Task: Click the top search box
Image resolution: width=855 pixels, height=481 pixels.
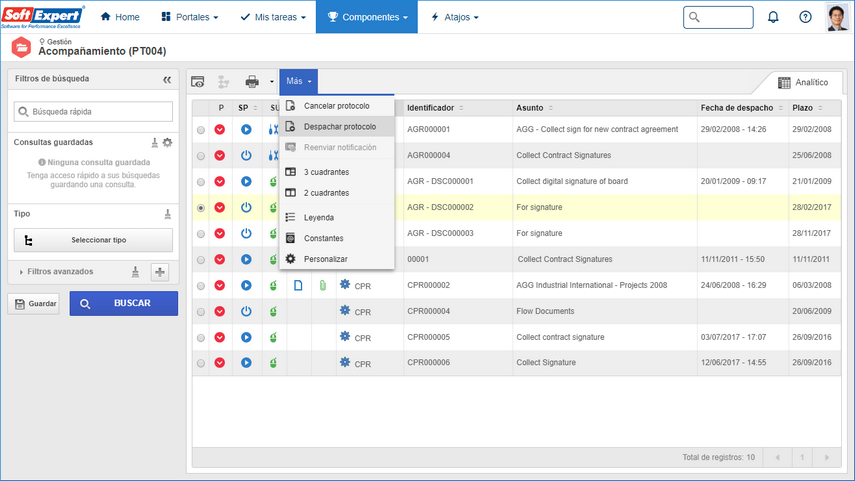Action: pyautogui.click(x=718, y=17)
